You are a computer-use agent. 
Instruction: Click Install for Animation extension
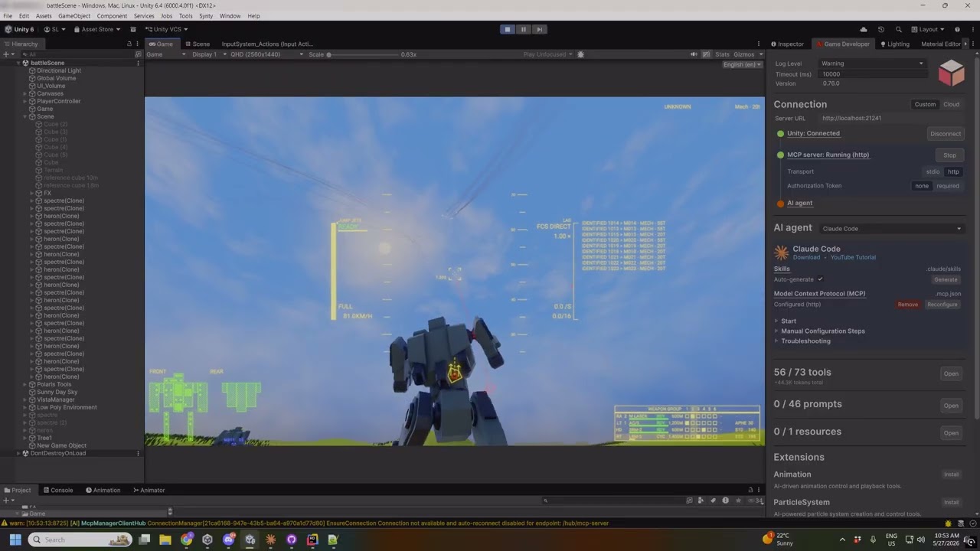pyautogui.click(x=951, y=474)
